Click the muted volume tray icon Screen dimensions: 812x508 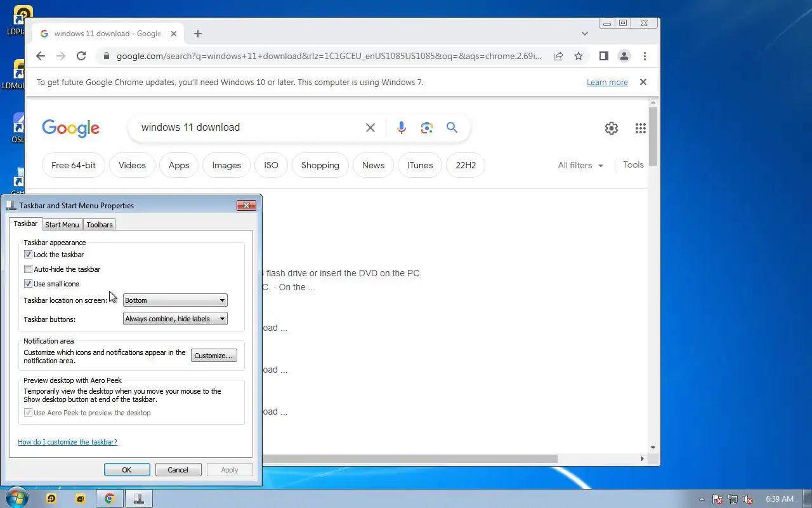click(x=749, y=499)
